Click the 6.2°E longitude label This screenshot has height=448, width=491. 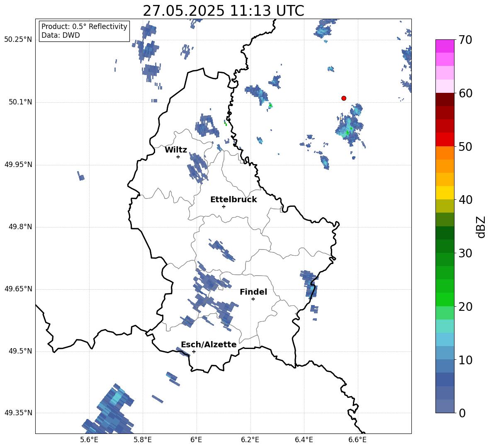click(x=250, y=440)
